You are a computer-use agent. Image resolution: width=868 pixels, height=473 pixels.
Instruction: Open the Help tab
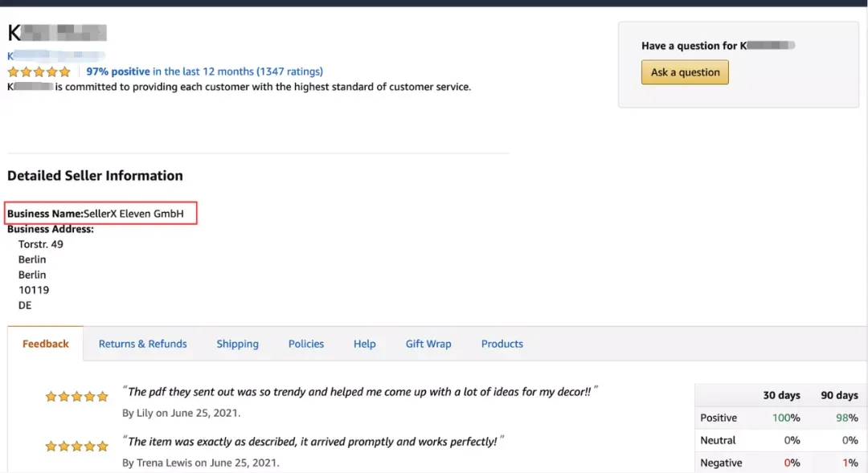click(x=365, y=344)
